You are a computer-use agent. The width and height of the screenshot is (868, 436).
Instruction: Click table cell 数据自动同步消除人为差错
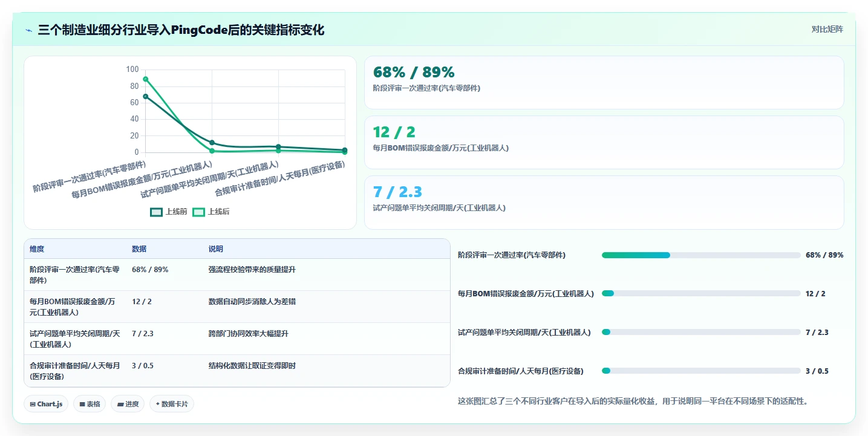pyautogui.click(x=252, y=301)
